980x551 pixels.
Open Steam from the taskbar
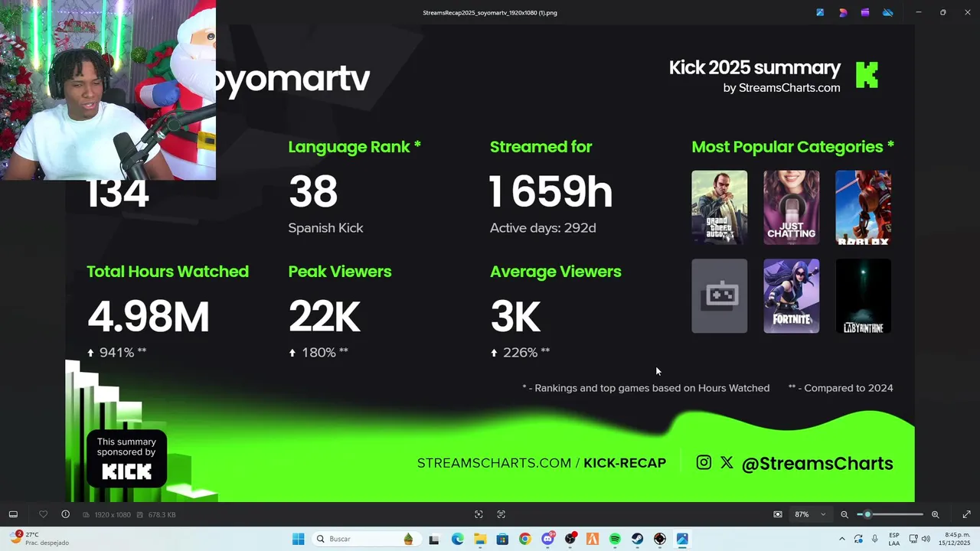click(637, 539)
